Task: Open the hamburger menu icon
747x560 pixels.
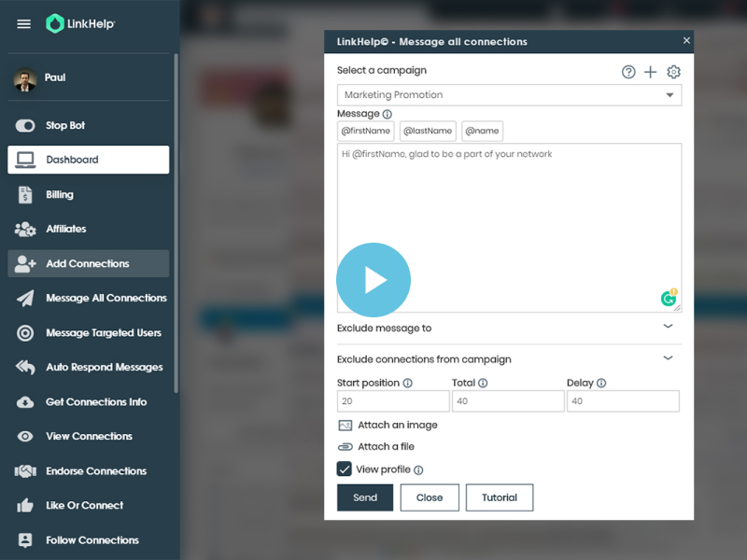Action: click(x=24, y=24)
